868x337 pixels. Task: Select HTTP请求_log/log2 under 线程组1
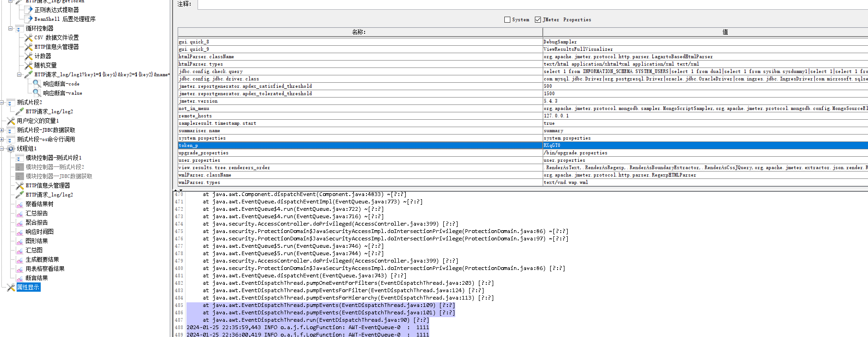tap(50, 195)
